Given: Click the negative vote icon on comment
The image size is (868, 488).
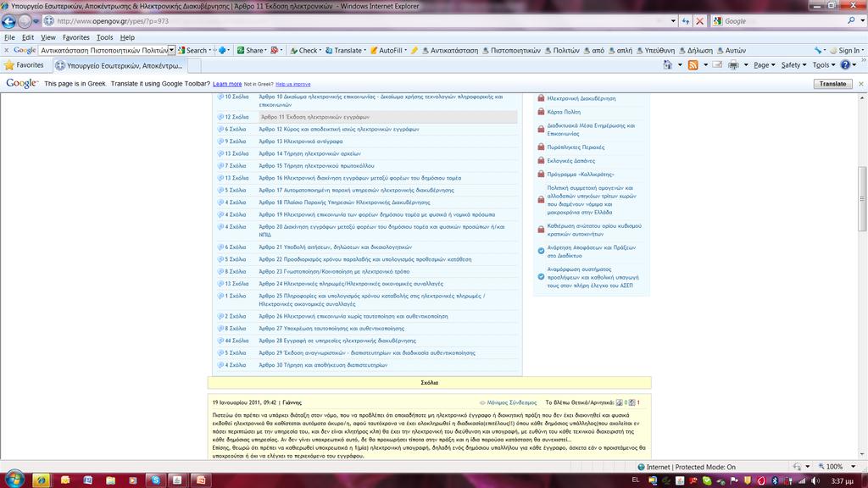Looking at the screenshot, I should coord(632,402).
